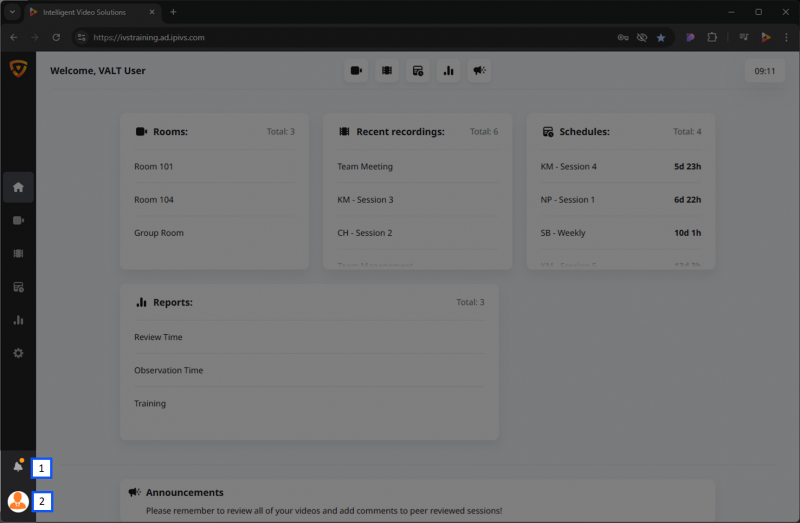Image resolution: width=800 pixels, height=523 pixels.
Task: Close the Intelligent Video Solutions tab
Action: click(x=152, y=12)
